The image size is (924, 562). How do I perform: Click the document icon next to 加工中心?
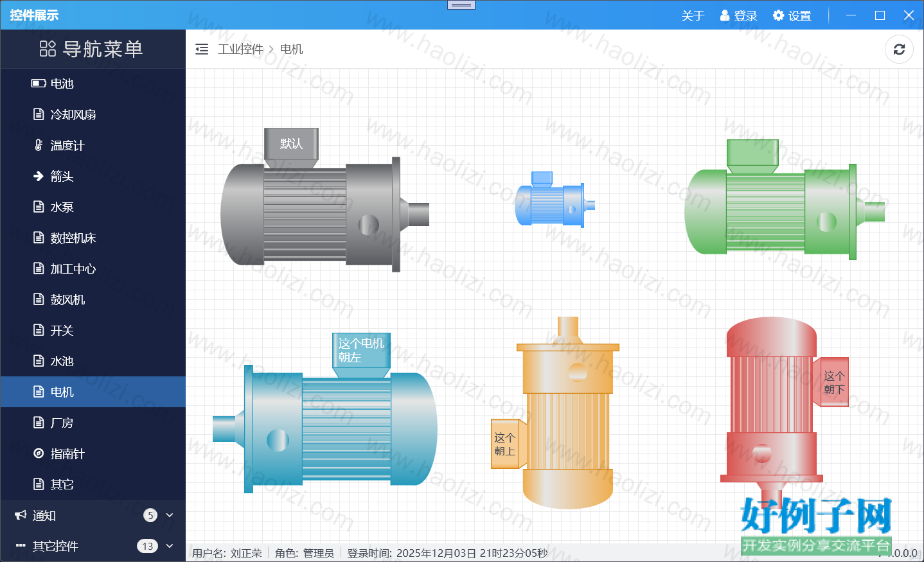39,268
